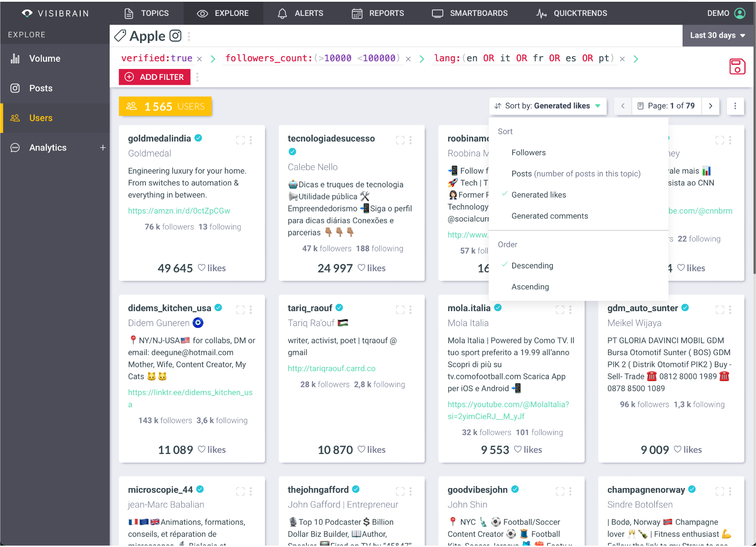Screen dimensions: 756x547
Task: Go to Smartboards
Action: click(470, 13)
